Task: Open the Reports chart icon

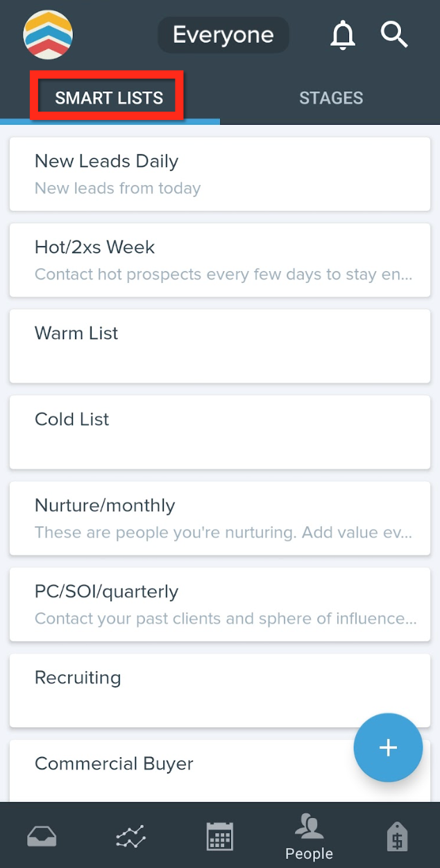Action: (130, 835)
